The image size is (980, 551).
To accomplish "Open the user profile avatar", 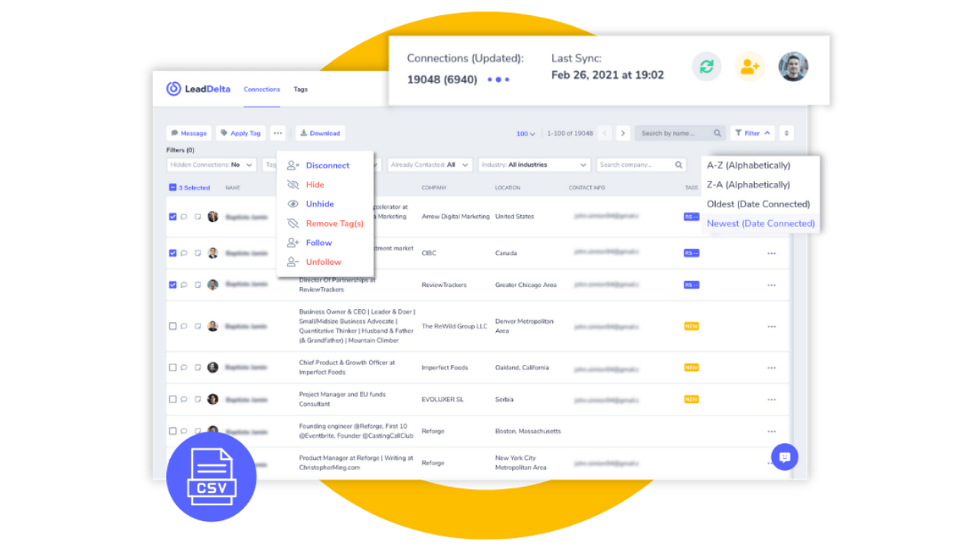I will (x=793, y=67).
